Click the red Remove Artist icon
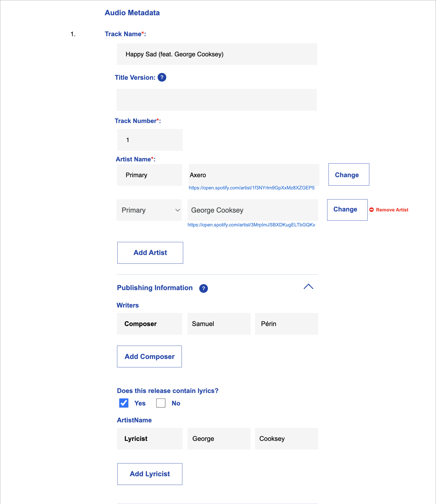436x504 pixels. coord(371,210)
